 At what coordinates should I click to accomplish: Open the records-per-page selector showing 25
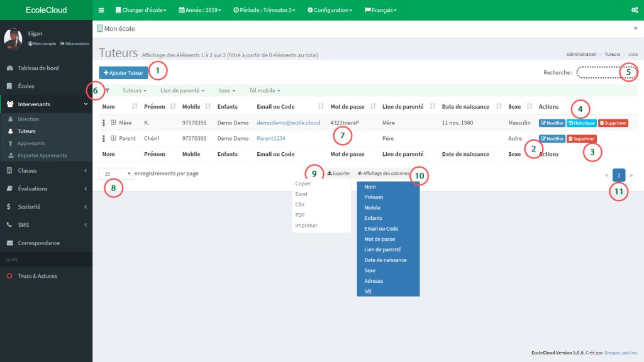(115, 173)
